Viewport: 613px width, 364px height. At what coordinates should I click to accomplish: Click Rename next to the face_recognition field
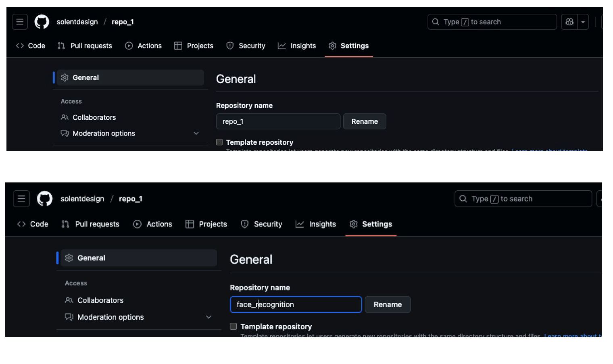click(x=387, y=304)
